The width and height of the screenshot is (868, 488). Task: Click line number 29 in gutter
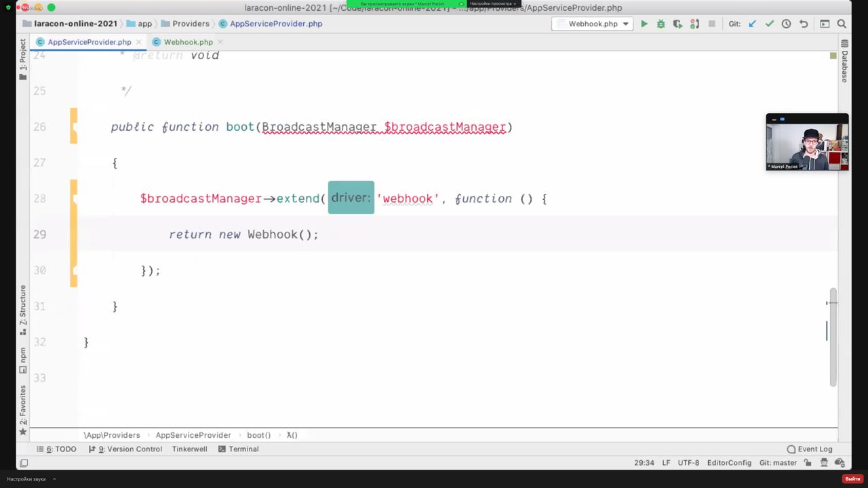(39, 235)
